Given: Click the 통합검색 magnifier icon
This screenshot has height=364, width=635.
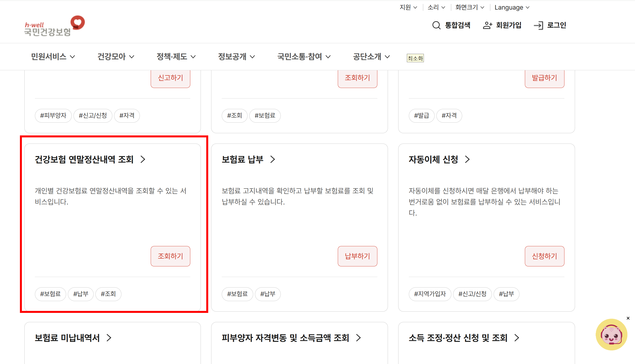Looking at the screenshot, I should 436,25.
